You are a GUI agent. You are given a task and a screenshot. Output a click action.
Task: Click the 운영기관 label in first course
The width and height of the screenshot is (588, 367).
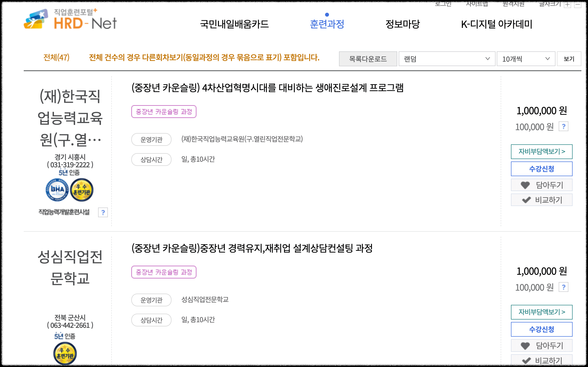(151, 139)
